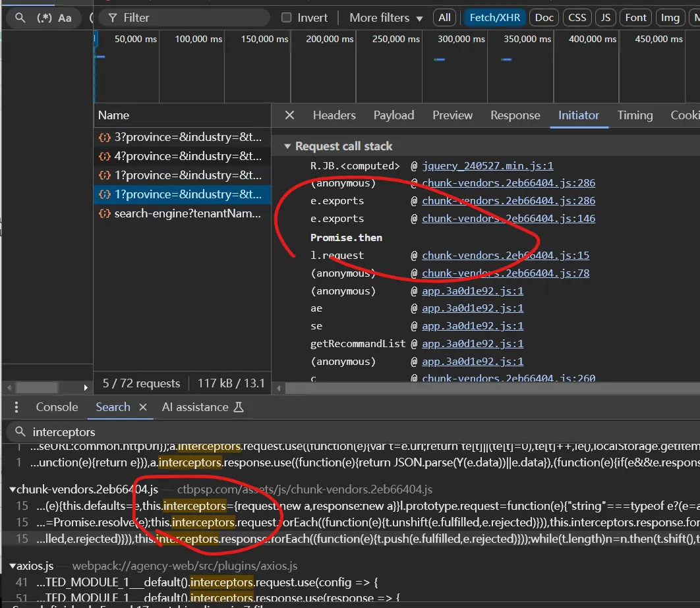This screenshot has height=608, width=700.
Task: Click the Filter text field
Action: click(184, 18)
